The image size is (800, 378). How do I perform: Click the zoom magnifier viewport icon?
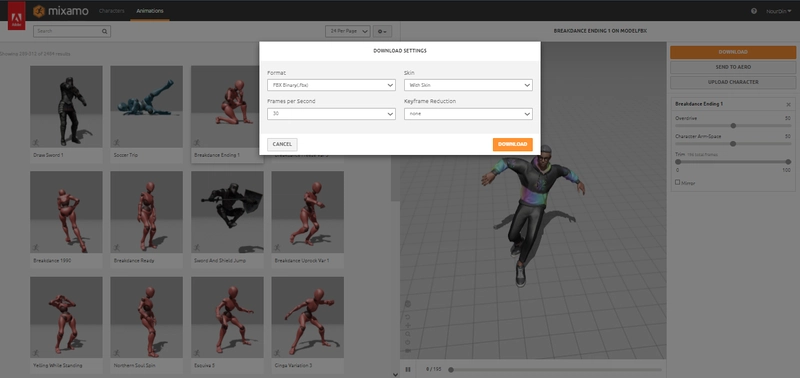[408, 334]
